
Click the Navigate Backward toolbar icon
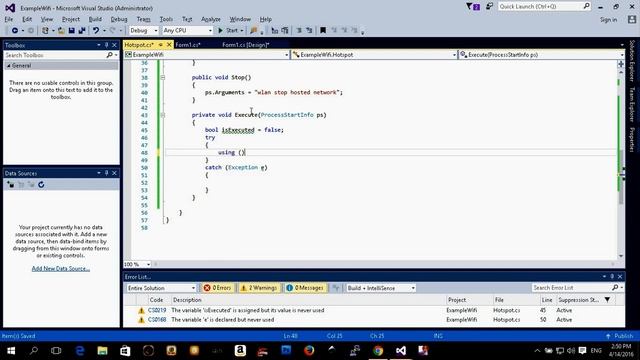pos(15,31)
